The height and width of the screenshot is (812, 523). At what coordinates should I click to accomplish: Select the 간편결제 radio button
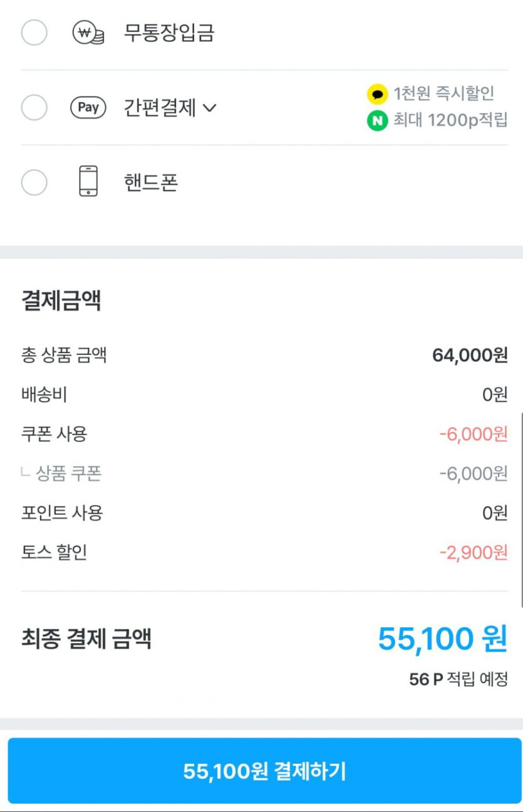click(x=34, y=108)
